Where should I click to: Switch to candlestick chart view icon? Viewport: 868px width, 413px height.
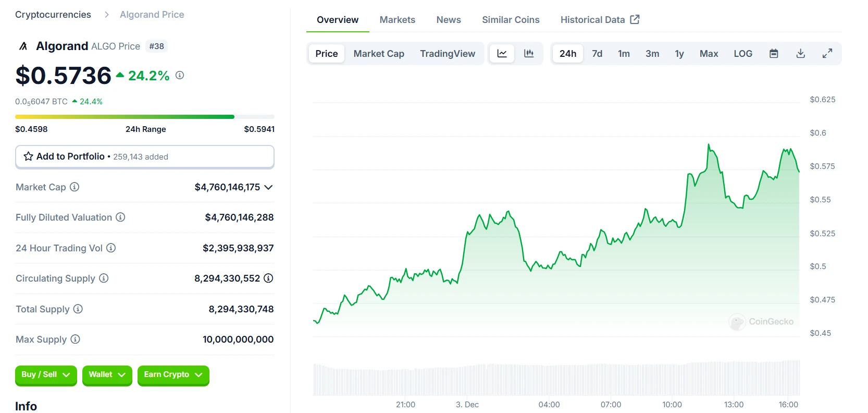(529, 53)
